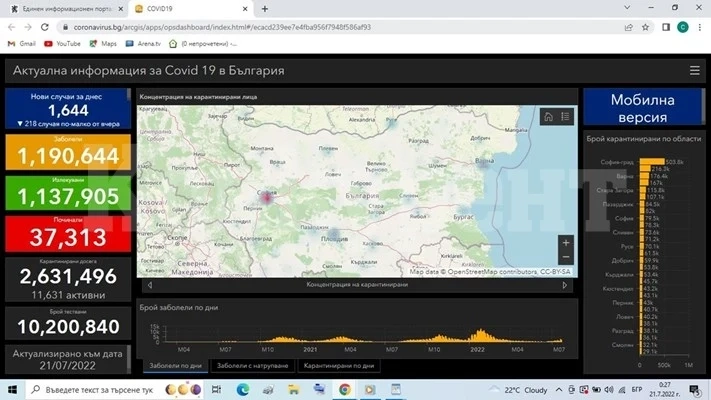Click the Карантинирани досега 2,631,496 indicator

click(68, 279)
